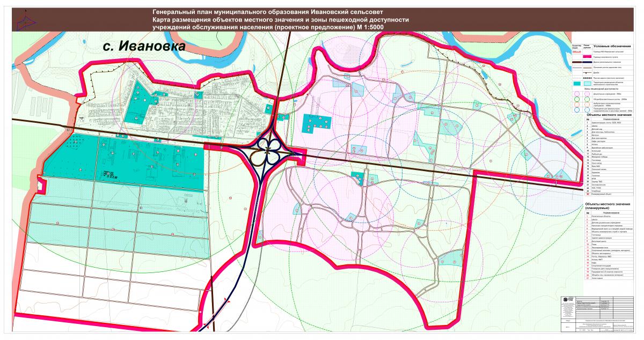The height and width of the screenshot is (340, 644).
Task: Click the north arrow compass symbol
Action: [25, 19]
